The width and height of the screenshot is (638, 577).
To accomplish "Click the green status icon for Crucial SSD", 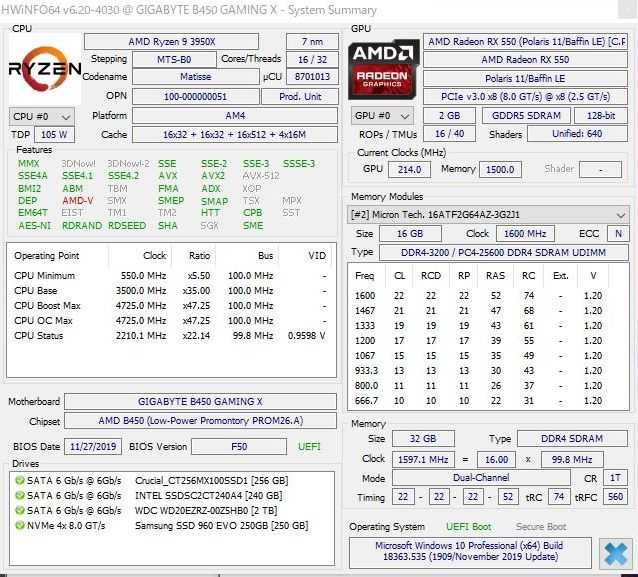I will [x=20, y=481].
